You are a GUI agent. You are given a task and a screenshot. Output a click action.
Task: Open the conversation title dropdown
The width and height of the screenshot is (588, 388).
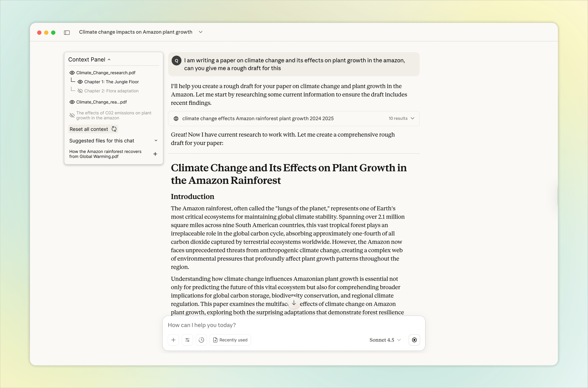pyautogui.click(x=201, y=32)
